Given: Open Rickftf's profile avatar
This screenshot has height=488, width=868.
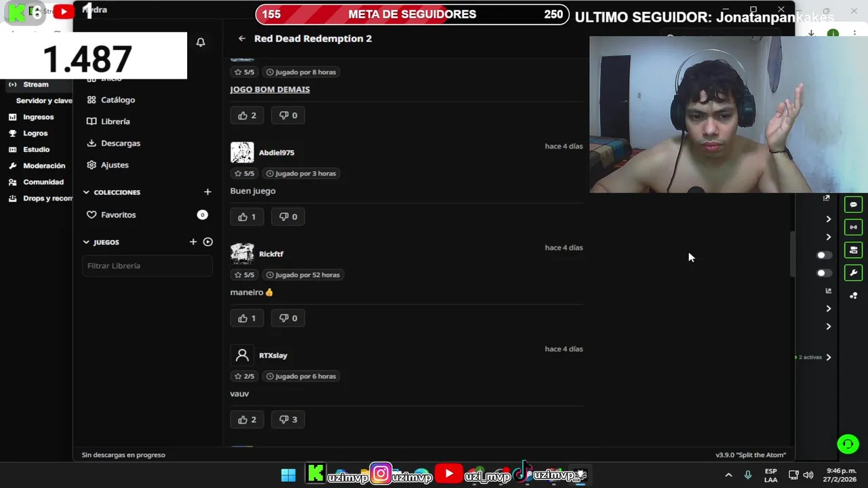Looking at the screenshot, I should (242, 253).
